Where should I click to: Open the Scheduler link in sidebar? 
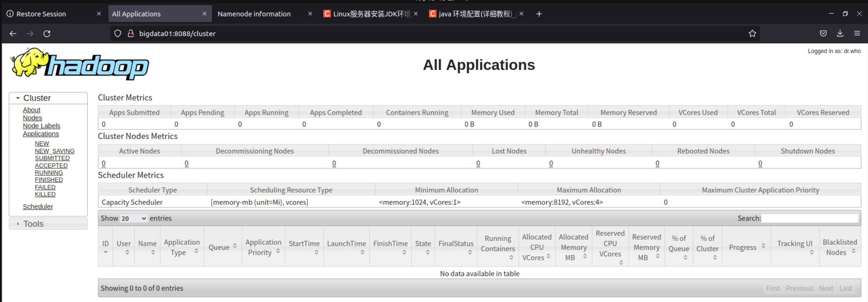point(38,206)
